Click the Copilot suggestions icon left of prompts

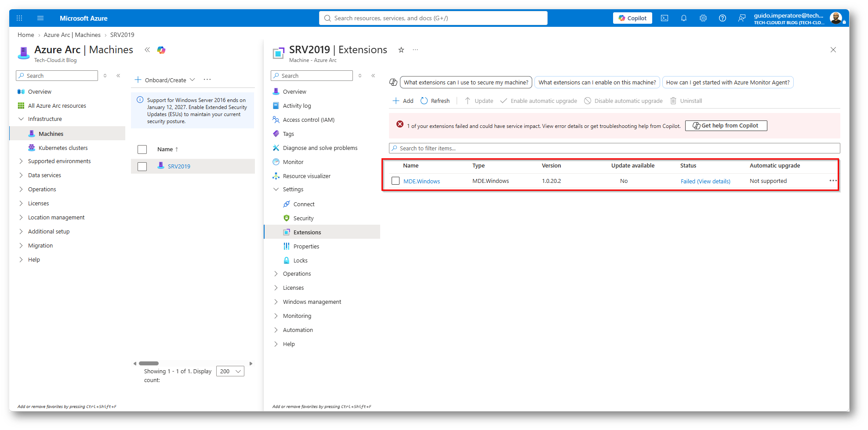(x=393, y=82)
